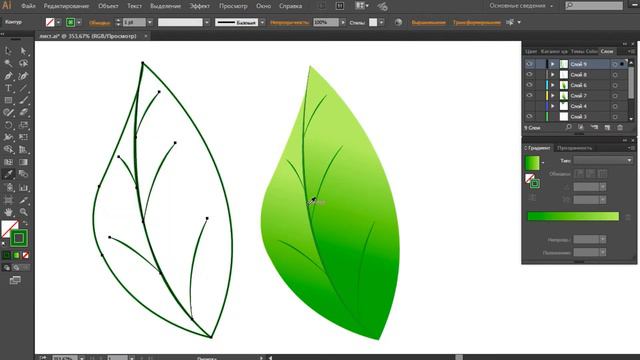
Task: Hide layer Слой 7 with eye icon
Action: pyautogui.click(x=529, y=96)
